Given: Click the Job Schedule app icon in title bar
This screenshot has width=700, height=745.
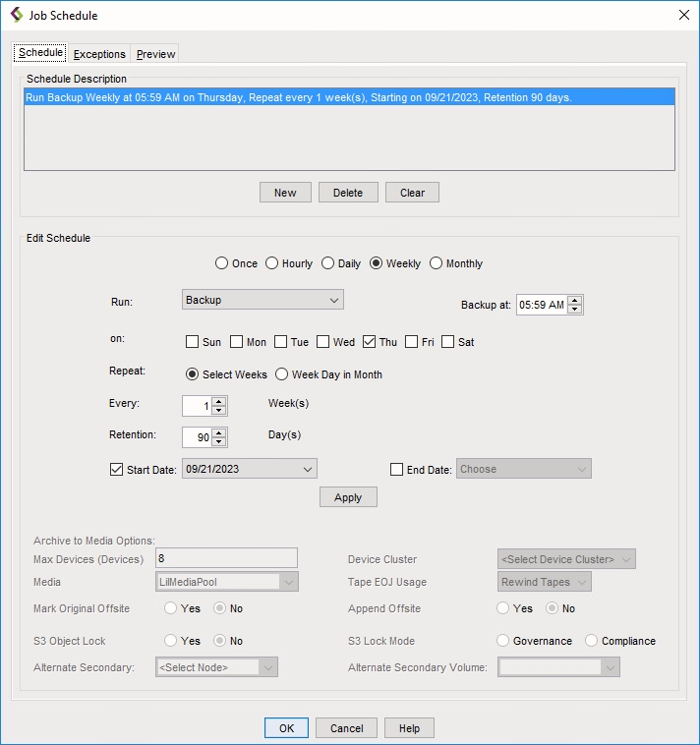Looking at the screenshot, I should point(16,15).
